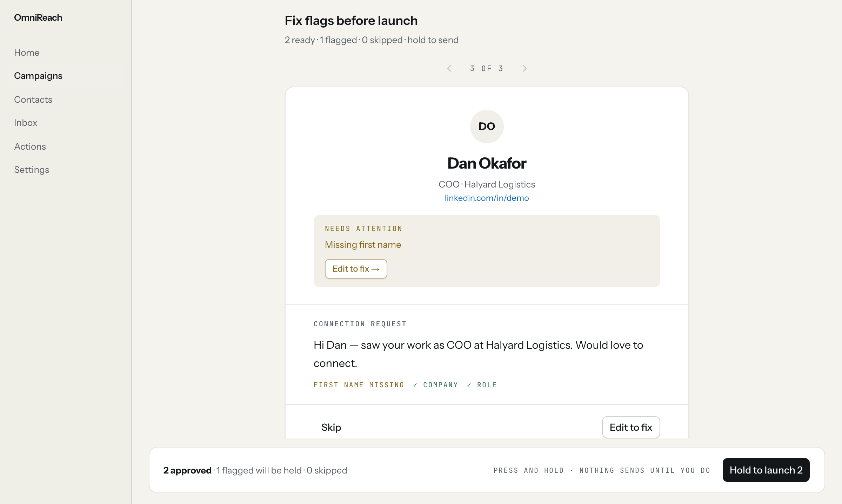Open the Inbox section

pos(26,123)
